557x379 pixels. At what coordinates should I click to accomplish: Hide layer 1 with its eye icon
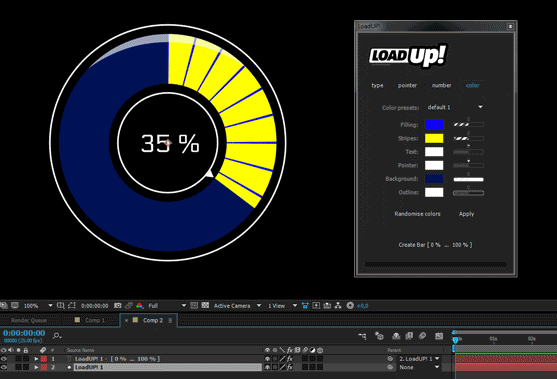click(x=4, y=359)
